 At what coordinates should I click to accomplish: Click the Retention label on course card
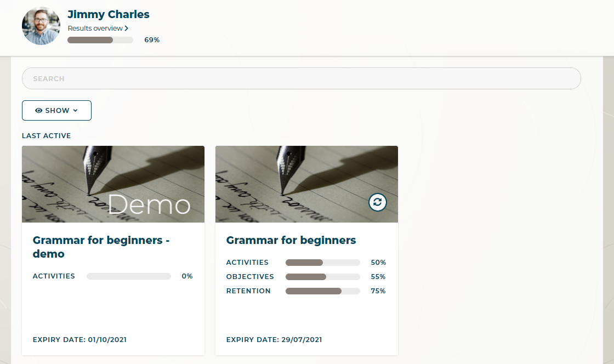pos(248,291)
